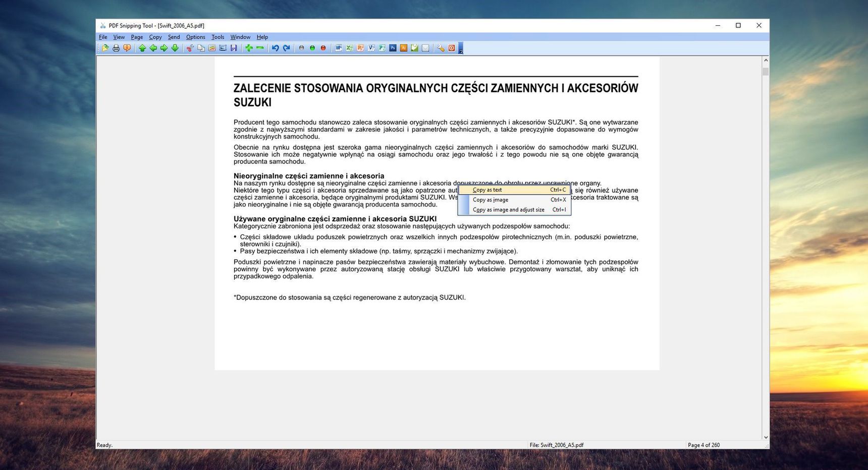Click the blue rotate-left arrow icon
Viewport: 868px width, 470px height.
(275, 48)
